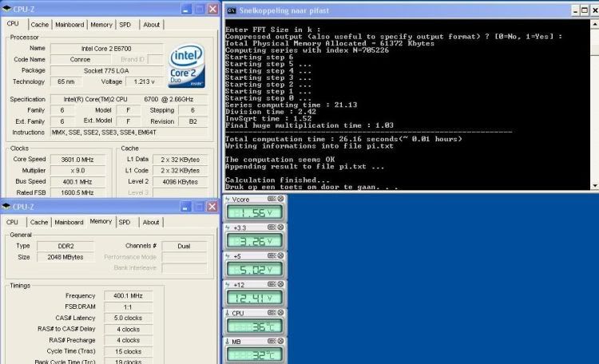
Task: Close the +12 voltage widget
Action: click(280, 284)
